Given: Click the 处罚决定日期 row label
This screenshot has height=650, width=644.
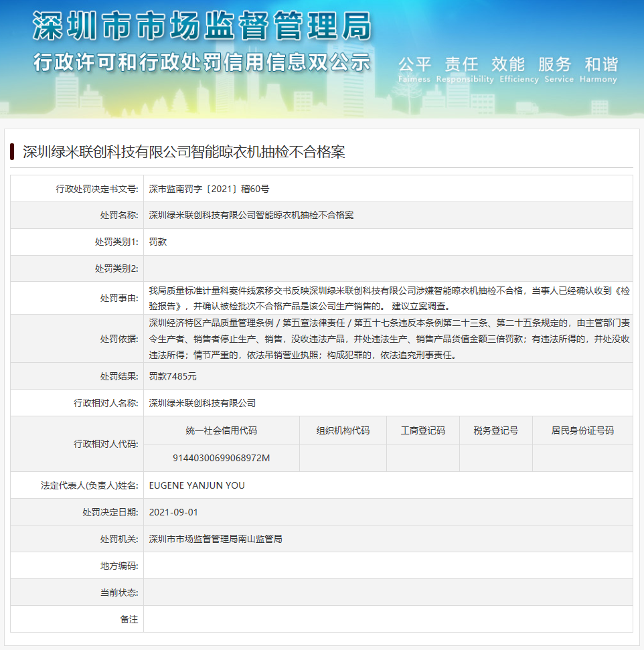Looking at the screenshot, I should [110, 512].
